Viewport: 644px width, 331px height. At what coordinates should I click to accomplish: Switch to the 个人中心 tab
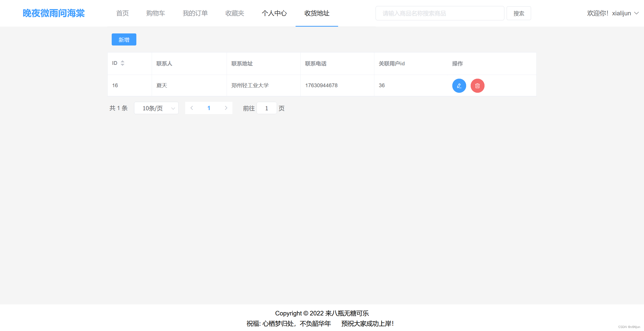274,13
